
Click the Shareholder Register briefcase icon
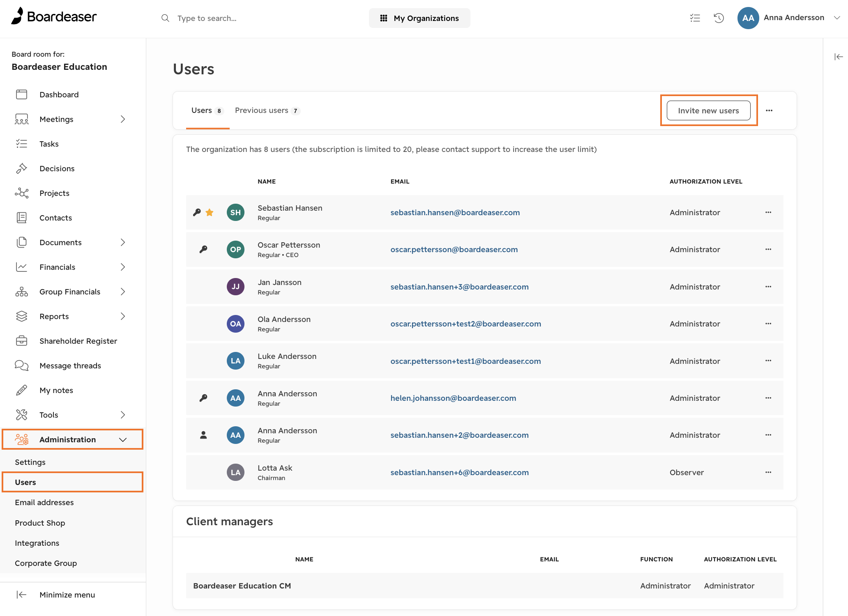21,341
